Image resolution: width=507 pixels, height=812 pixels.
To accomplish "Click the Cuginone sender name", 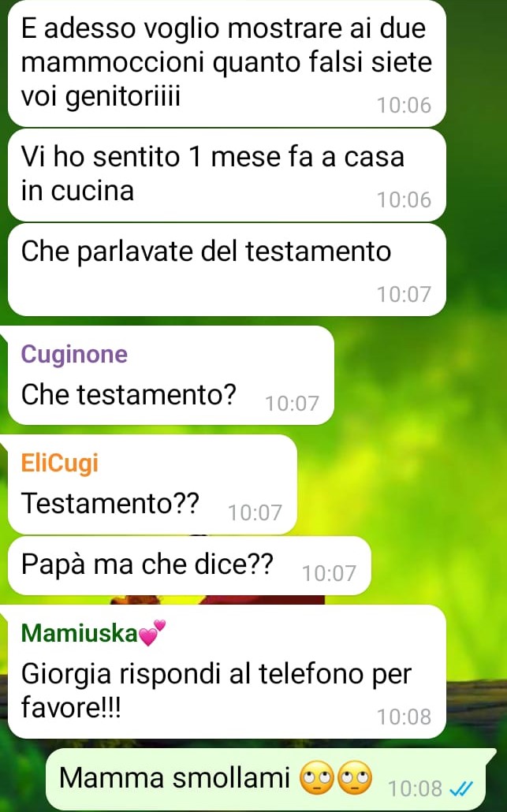I will pos(74,356).
